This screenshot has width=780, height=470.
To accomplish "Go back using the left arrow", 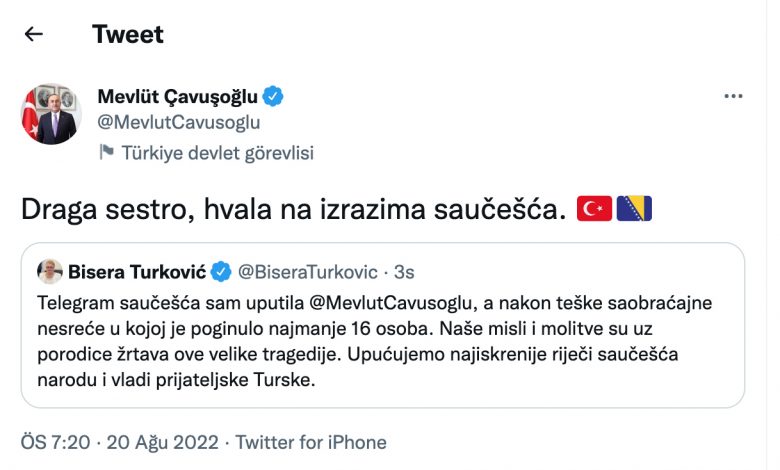I will (x=34, y=34).
